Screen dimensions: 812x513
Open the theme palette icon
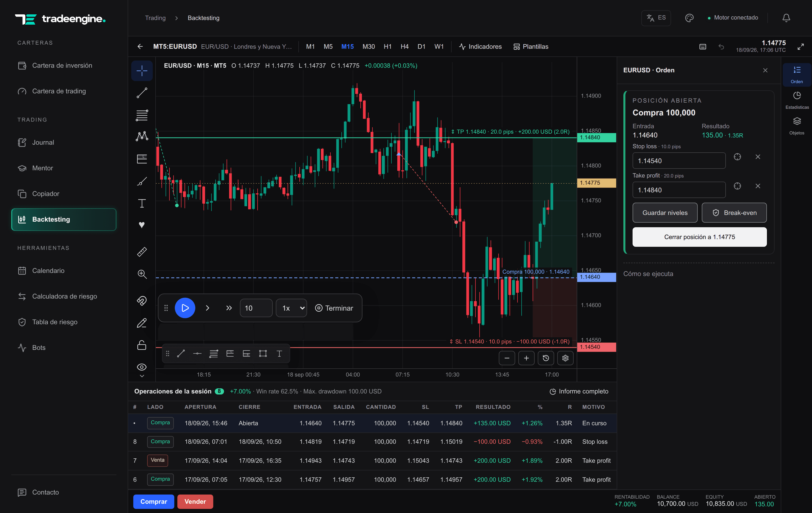[689, 17]
